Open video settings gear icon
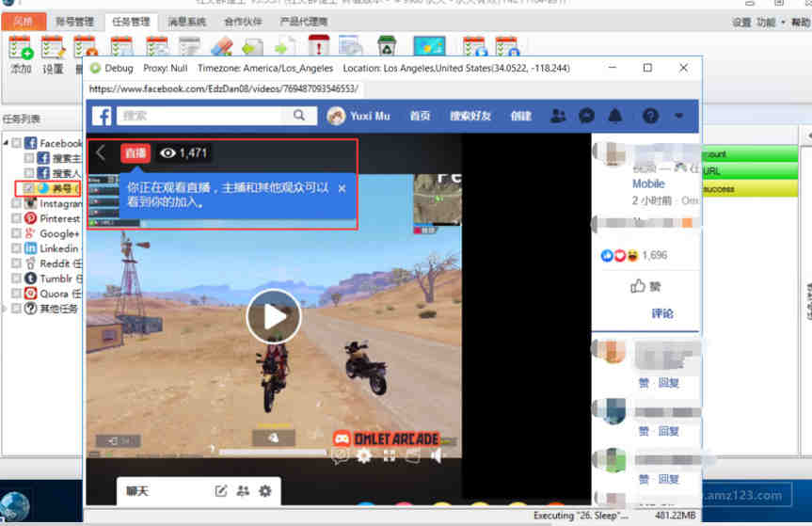Viewport: 812px width, 526px height. coord(364,455)
